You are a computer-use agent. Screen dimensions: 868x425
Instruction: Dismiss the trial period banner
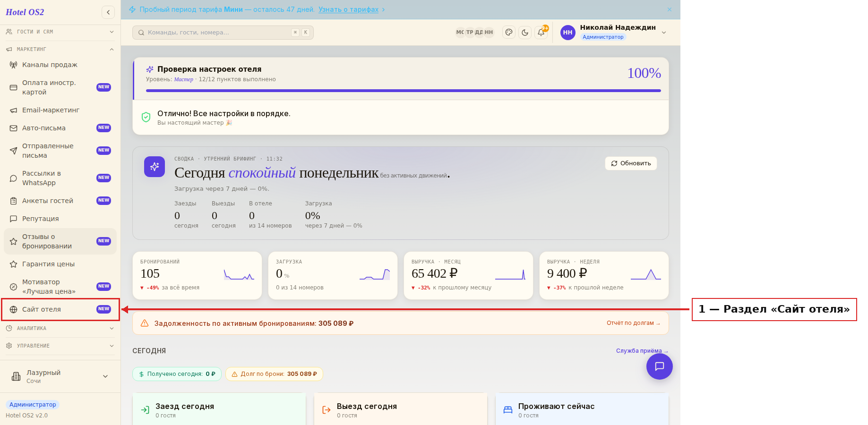[670, 9]
